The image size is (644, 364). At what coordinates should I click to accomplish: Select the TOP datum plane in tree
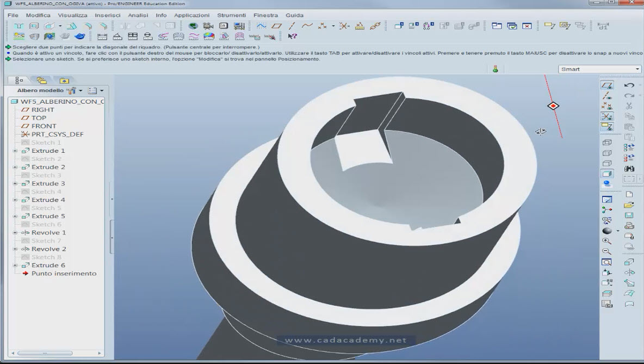(x=39, y=118)
